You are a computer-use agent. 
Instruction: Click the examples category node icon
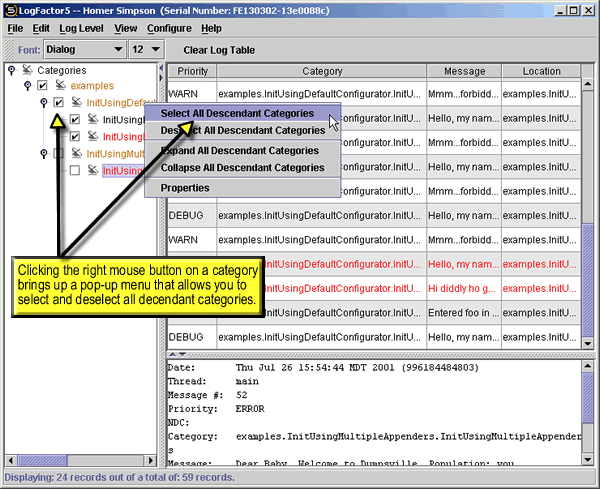coord(60,87)
